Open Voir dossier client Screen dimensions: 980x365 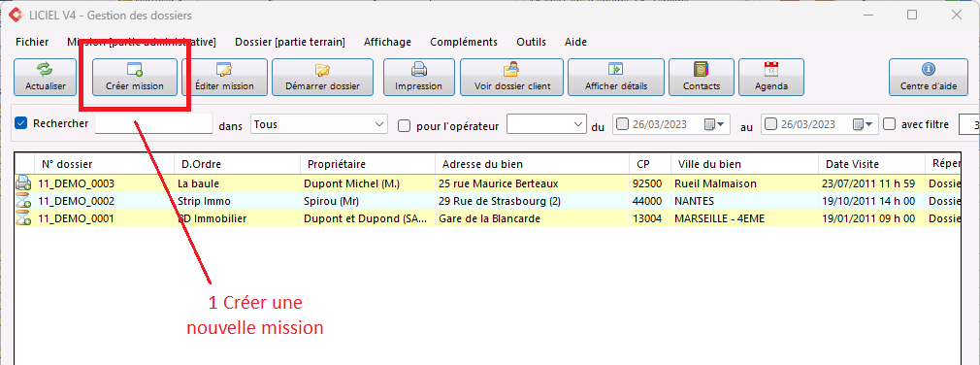click(512, 78)
